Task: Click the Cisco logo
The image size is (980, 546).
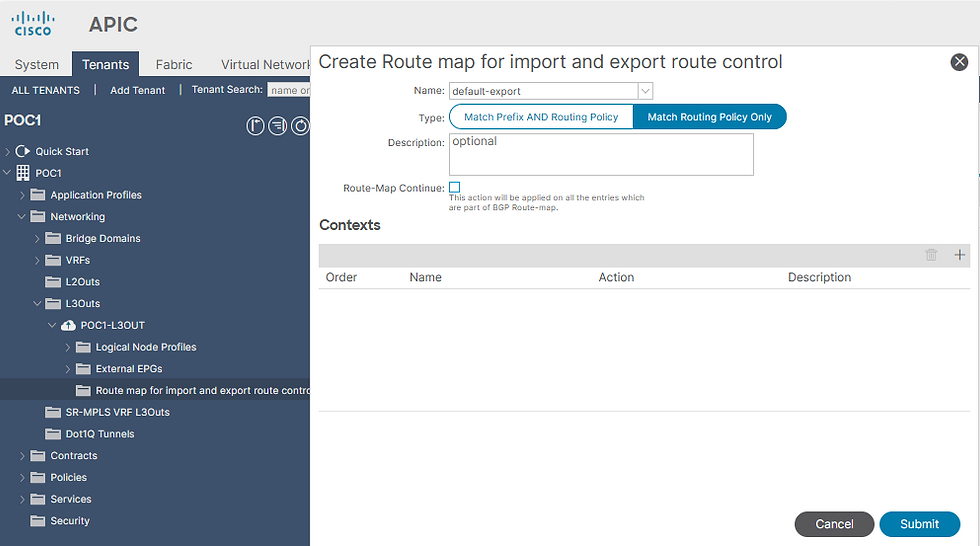Action: pyautogui.click(x=32, y=24)
